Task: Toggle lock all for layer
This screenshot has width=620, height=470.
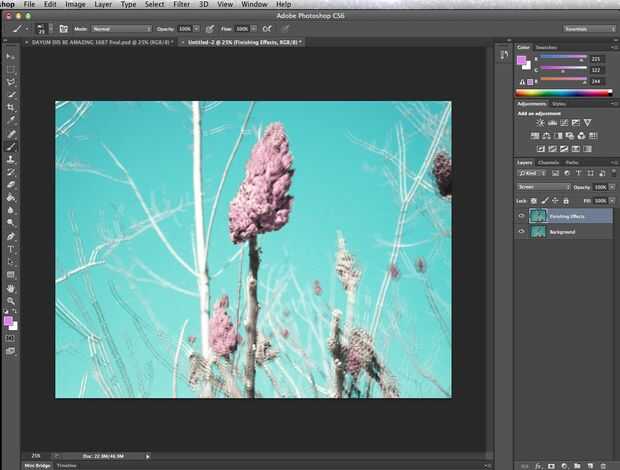Action: coord(566,201)
